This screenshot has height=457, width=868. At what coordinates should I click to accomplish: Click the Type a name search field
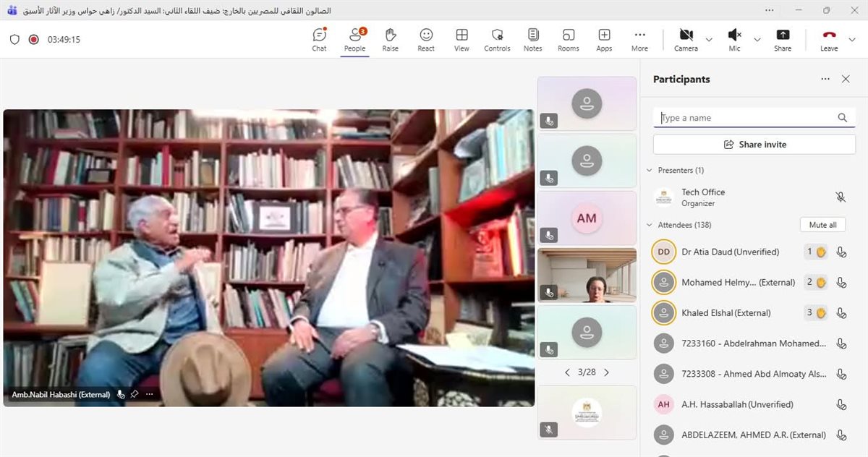click(745, 118)
